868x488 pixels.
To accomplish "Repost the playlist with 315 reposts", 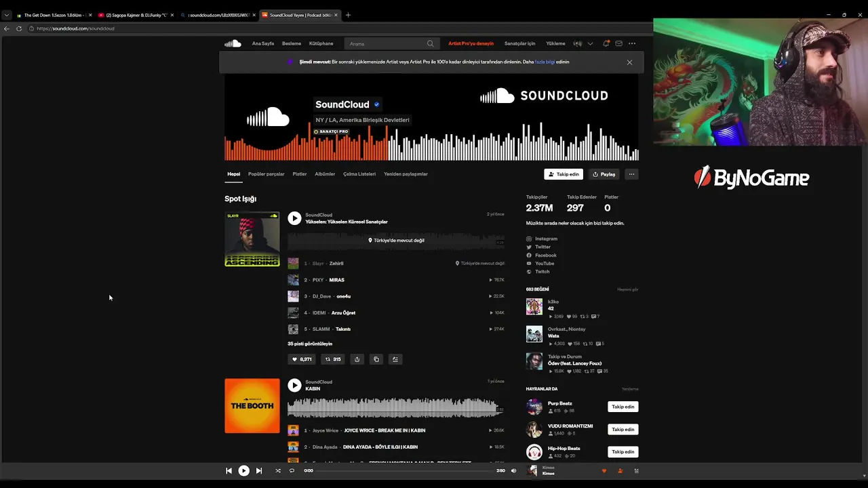I will tap(333, 359).
